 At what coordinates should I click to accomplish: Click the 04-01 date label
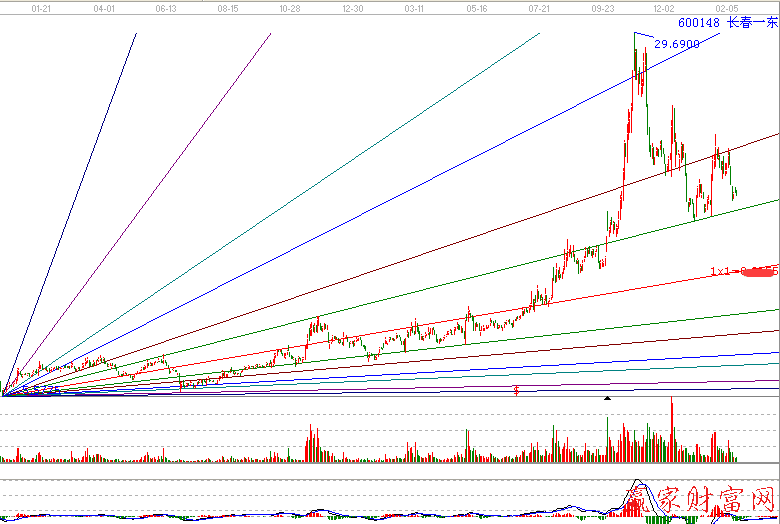tap(102, 7)
